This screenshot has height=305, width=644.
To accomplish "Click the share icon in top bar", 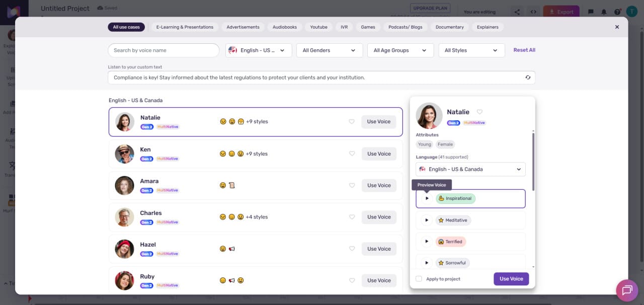I will click(517, 12).
